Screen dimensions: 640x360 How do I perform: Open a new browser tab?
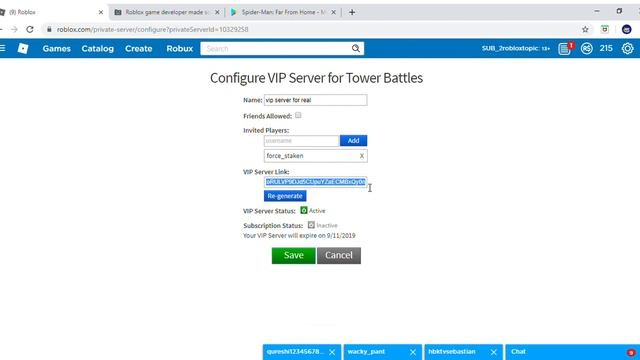352,12
